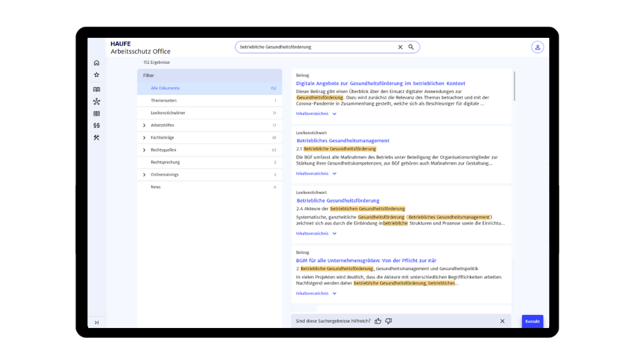
Task: Select the Lexikonstichwörter filter
Action: click(168, 113)
